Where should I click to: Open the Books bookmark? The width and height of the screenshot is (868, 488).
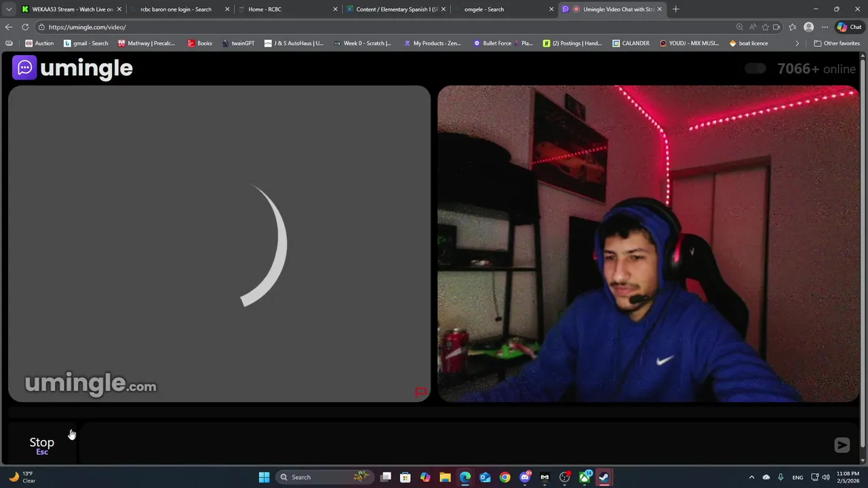(200, 43)
